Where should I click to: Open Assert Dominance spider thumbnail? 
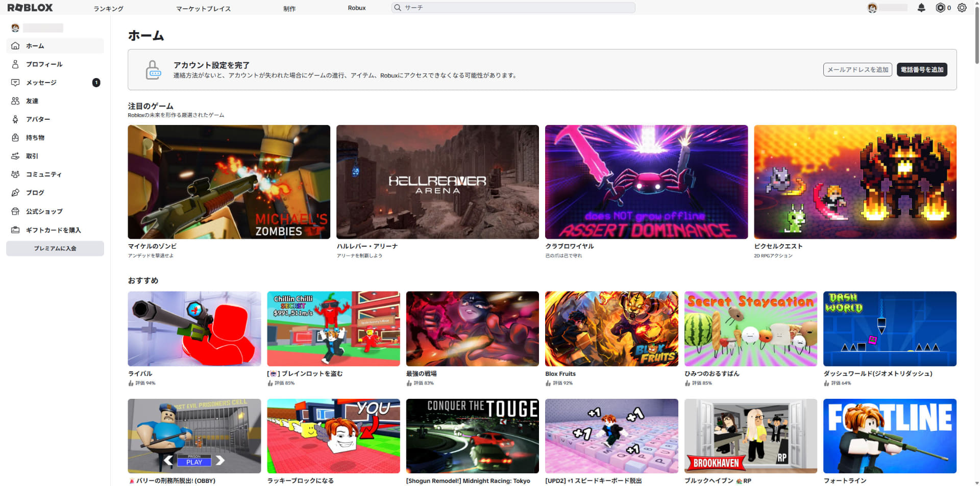(646, 182)
